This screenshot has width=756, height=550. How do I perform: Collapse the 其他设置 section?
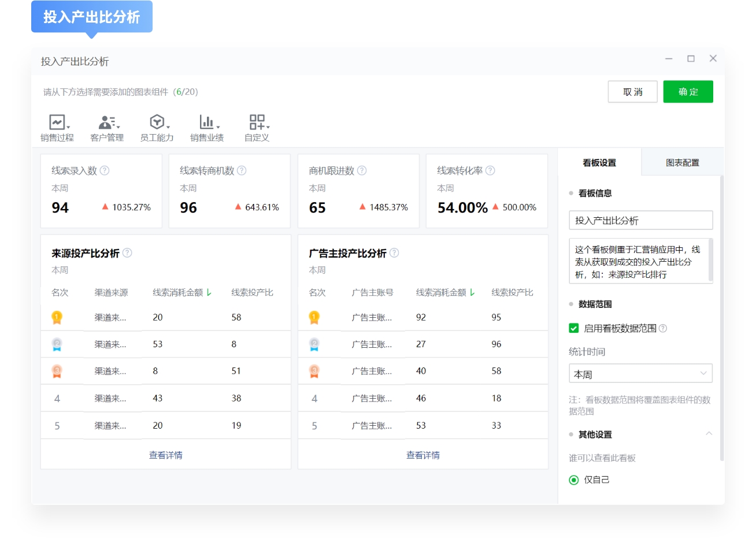coord(710,434)
